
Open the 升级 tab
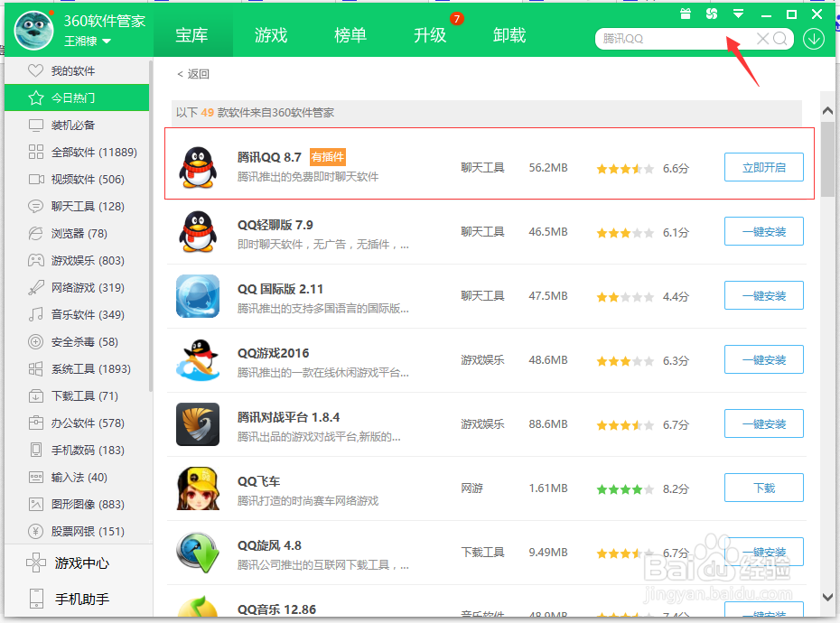[430, 35]
